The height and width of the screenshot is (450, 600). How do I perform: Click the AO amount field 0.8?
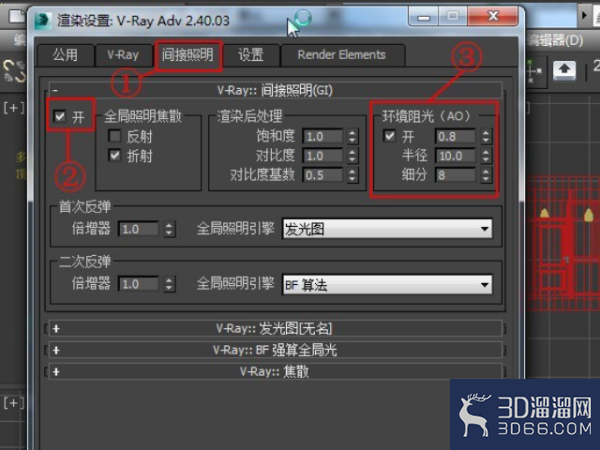tap(455, 136)
